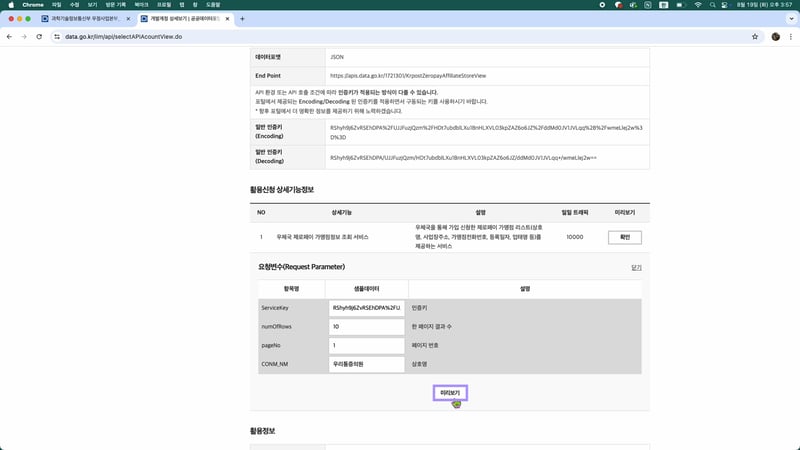Click the browser forward arrow
Screen dimensions: 800x450
pyautogui.click(x=24, y=37)
